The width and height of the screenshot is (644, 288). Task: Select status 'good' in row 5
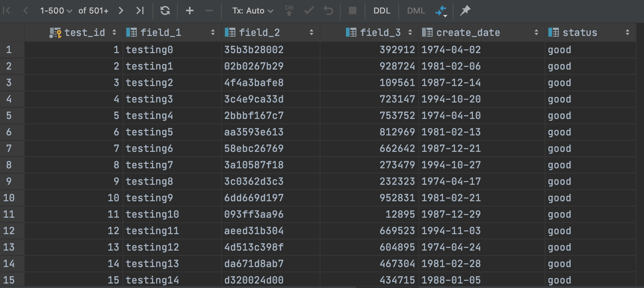click(x=591, y=116)
